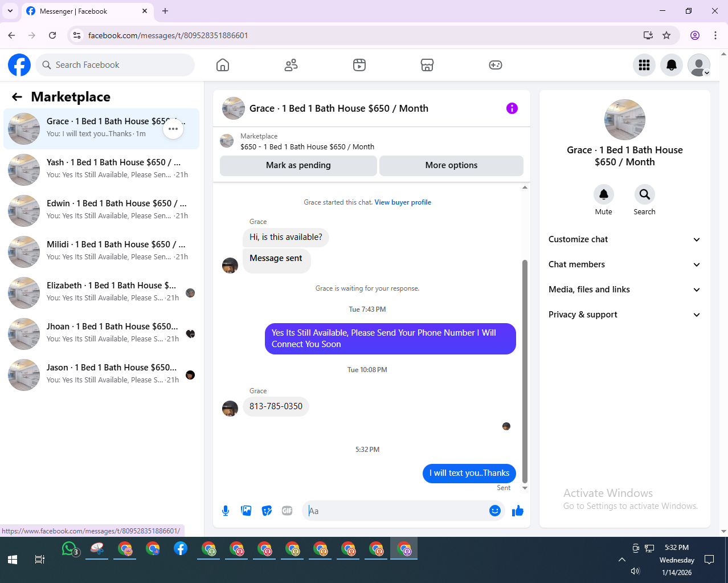The height and width of the screenshot is (583, 728).
Task: Open Notifications bell in header
Action: tap(672, 65)
